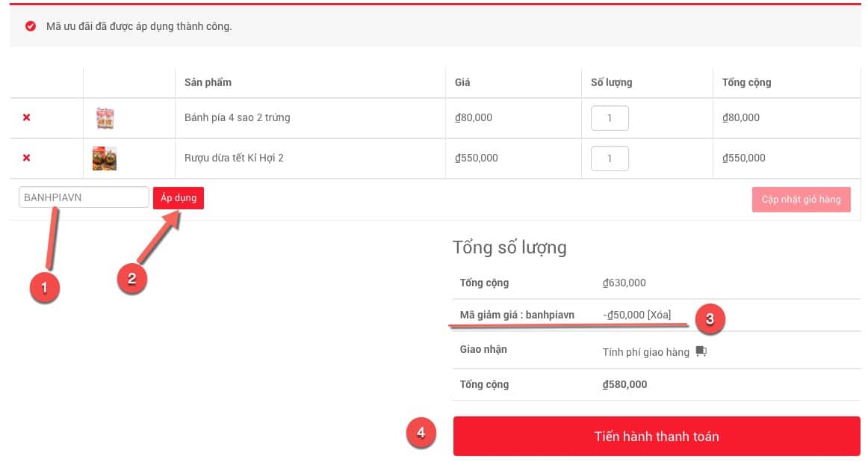Click the Cập nhật giỏ hàng button
This screenshot has height=462, width=868.
coord(801,200)
